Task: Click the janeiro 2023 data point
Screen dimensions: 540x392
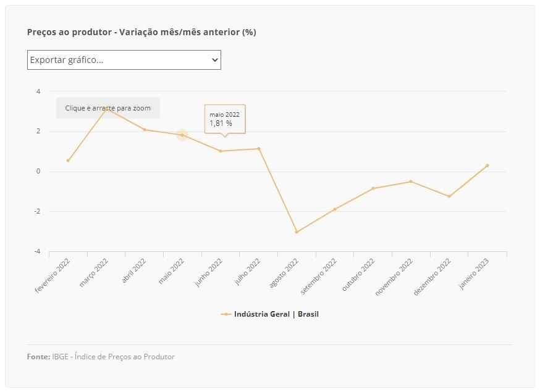Action: (487, 165)
